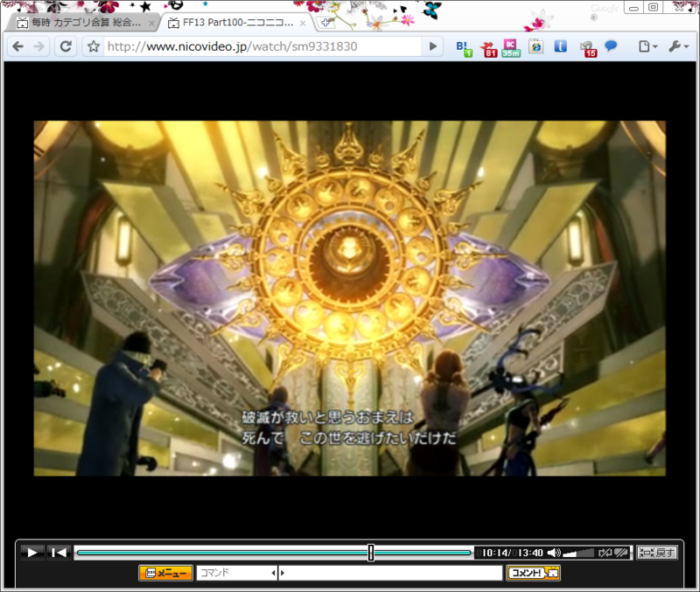700x592 pixels.
Task: Click the comment text input box
Action: (x=393, y=573)
